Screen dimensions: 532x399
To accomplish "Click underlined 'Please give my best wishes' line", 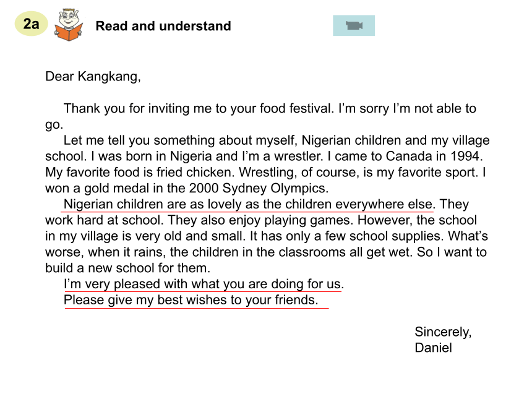I will [191, 300].
